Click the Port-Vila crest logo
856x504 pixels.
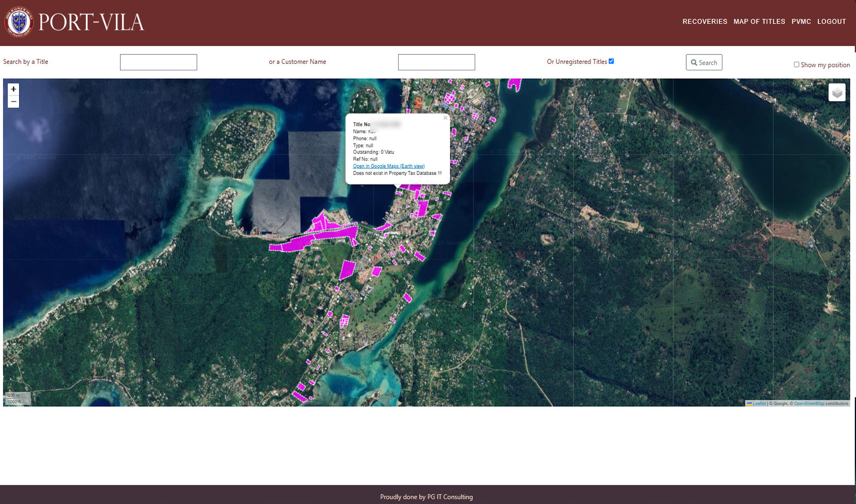tap(19, 22)
